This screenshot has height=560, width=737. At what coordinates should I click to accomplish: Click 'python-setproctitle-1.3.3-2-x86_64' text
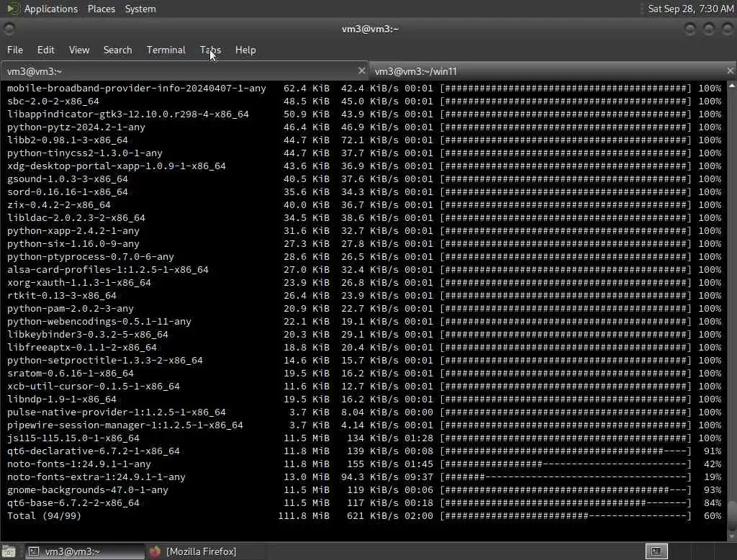tap(105, 361)
